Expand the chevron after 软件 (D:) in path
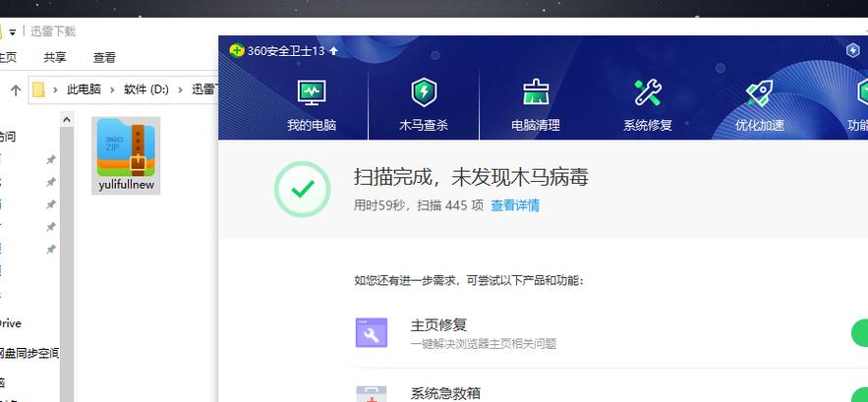This screenshot has height=402, width=868. [180, 89]
